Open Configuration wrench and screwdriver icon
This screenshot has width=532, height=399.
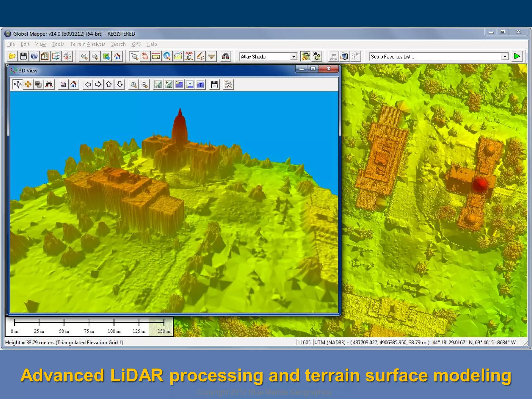[x=67, y=56]
